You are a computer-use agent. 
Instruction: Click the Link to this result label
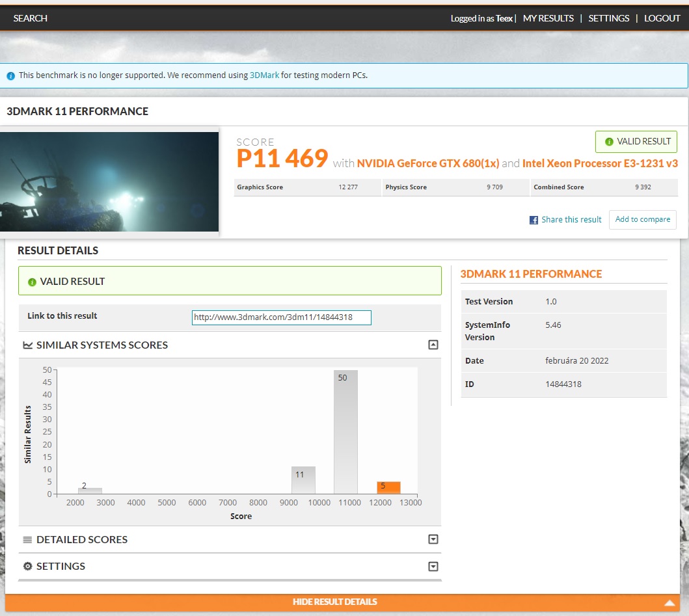[62, 316]
